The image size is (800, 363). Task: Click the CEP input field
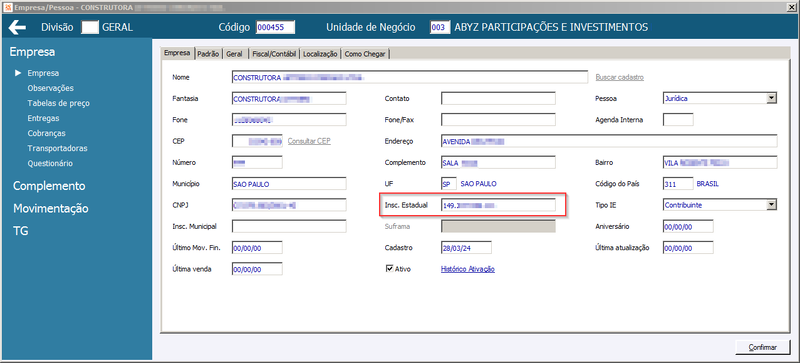click(257, 141)
